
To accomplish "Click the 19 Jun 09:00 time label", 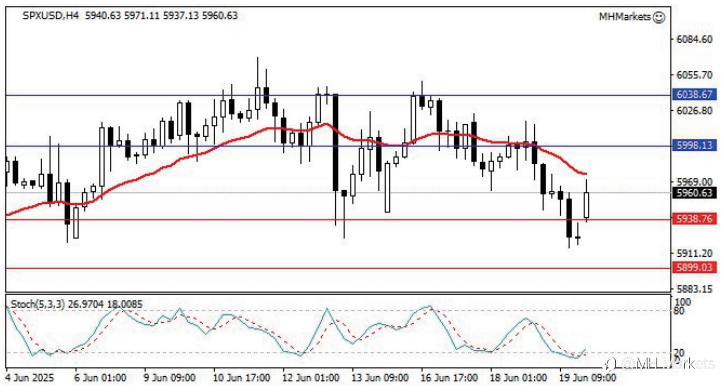I will click(x=588, y=378).
